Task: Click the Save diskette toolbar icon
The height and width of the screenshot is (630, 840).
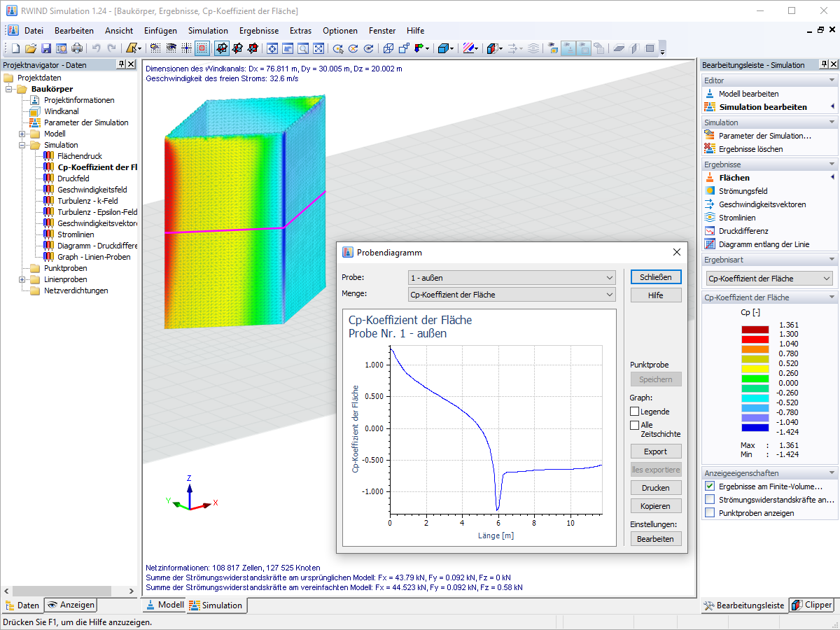Action: point(46,48)
